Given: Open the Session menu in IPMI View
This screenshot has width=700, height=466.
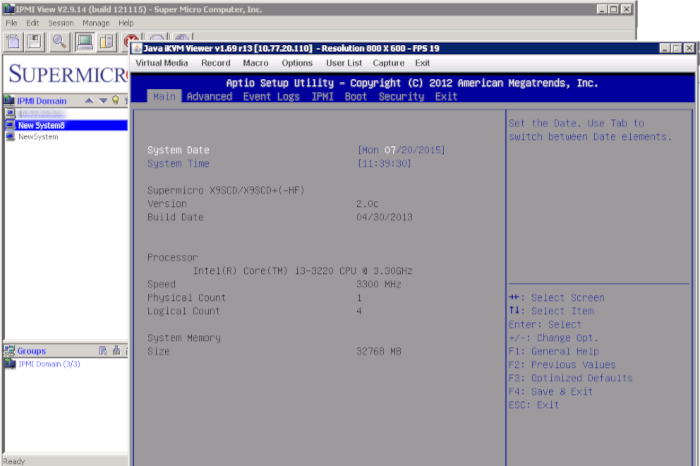Looking at the screenshot, I should click(x=61, y=22).
